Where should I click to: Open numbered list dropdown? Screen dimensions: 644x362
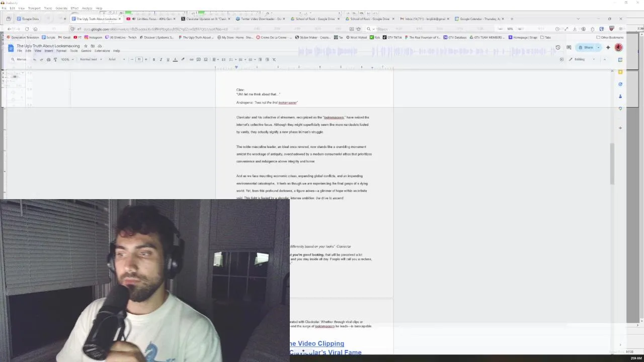(252, 59)
